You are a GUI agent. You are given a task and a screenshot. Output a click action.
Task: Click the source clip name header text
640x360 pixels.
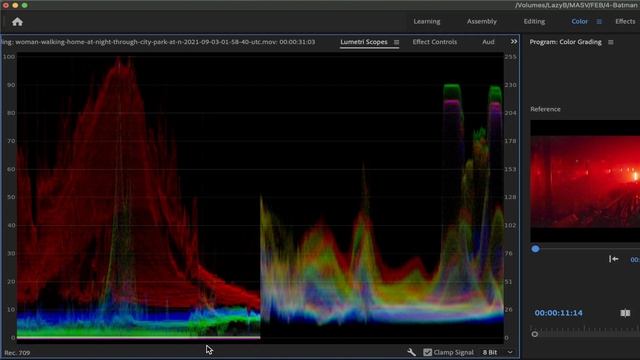158,42
